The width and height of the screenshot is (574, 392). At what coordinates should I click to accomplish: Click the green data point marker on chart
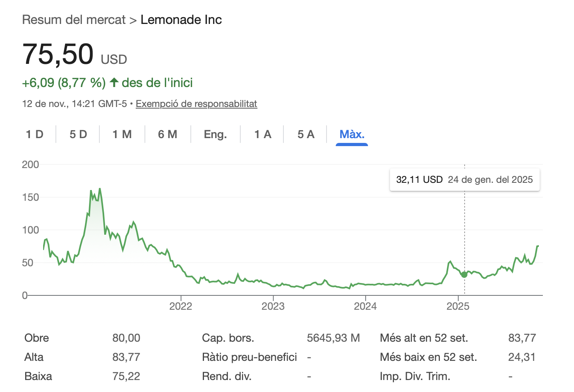tap(464, 275)
